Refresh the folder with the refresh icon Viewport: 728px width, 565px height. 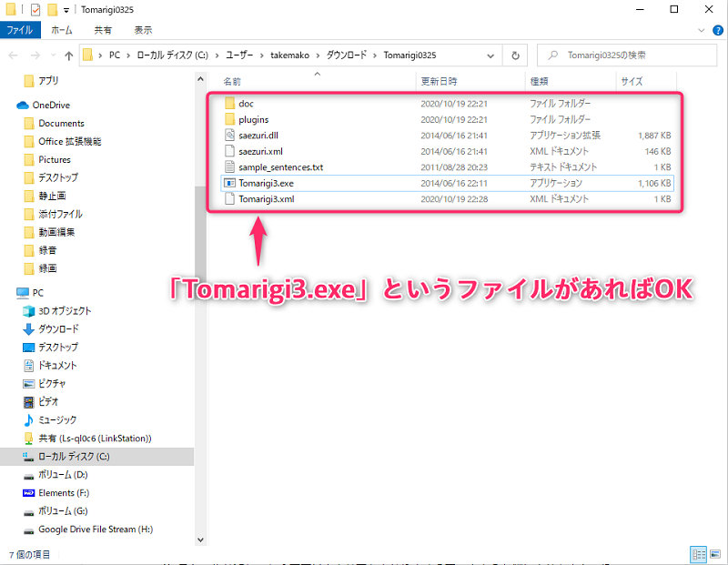coord(514,55)
